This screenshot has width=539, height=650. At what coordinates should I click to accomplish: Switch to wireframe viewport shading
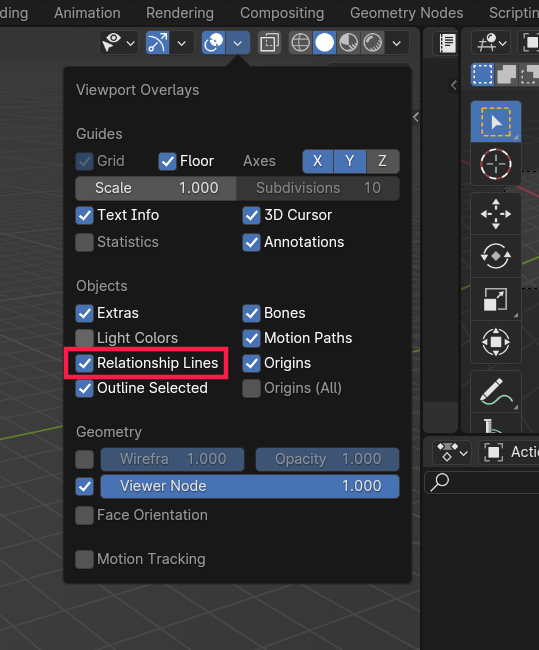(300, 43)
